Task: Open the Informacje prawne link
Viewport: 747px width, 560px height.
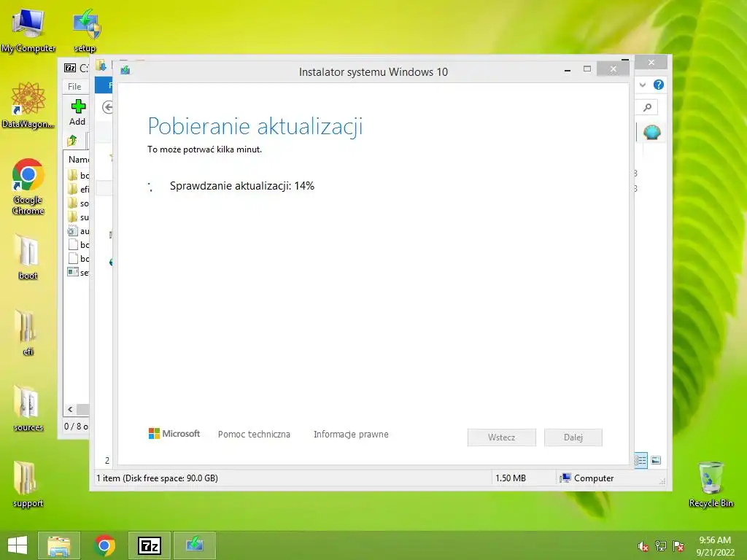Action: [351, 435]
